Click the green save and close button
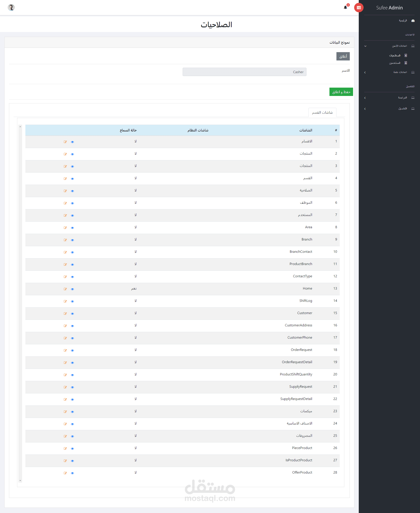Viewport: 420px width, 513px height. pos(341,92)
